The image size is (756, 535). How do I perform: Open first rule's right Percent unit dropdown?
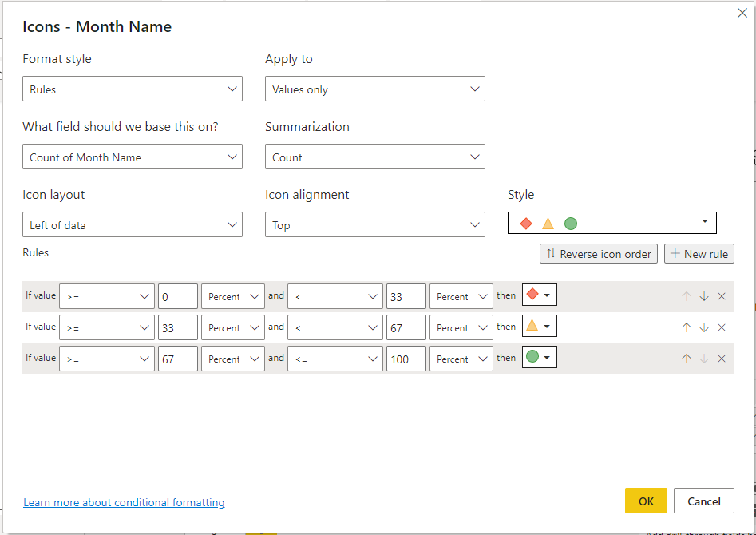[x=461, y=296]
